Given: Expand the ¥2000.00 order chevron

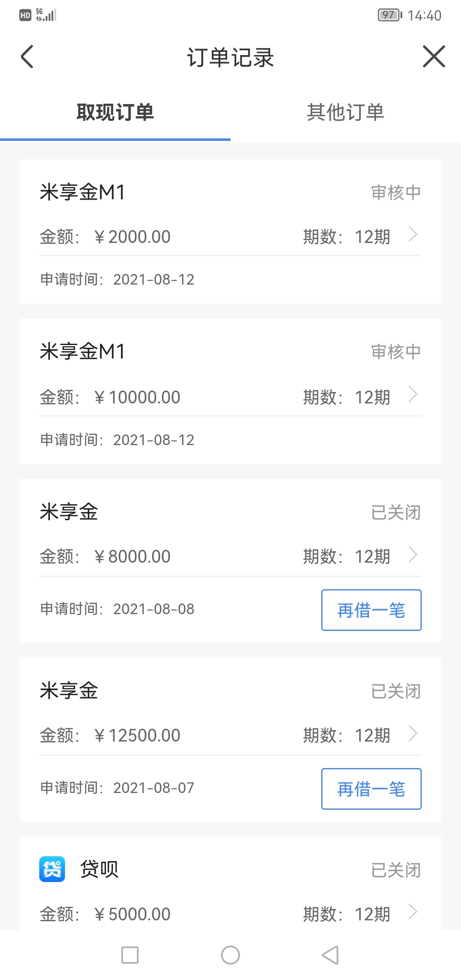Looking at the screenshot, I should 413,234.
